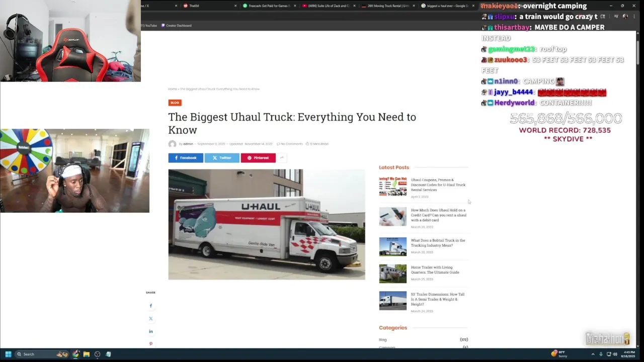
Task: Go to Home breadcrumb link
Action: pos(172,89)
